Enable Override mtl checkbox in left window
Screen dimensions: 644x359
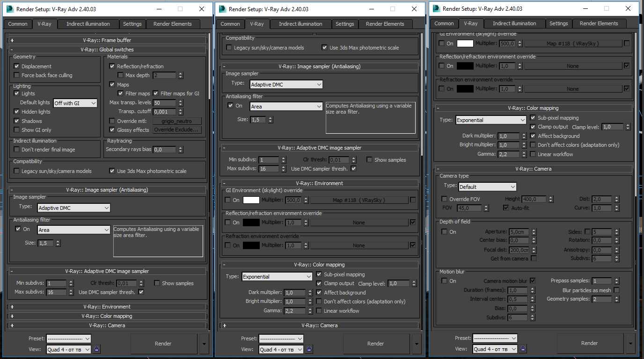tap(112, 121)
